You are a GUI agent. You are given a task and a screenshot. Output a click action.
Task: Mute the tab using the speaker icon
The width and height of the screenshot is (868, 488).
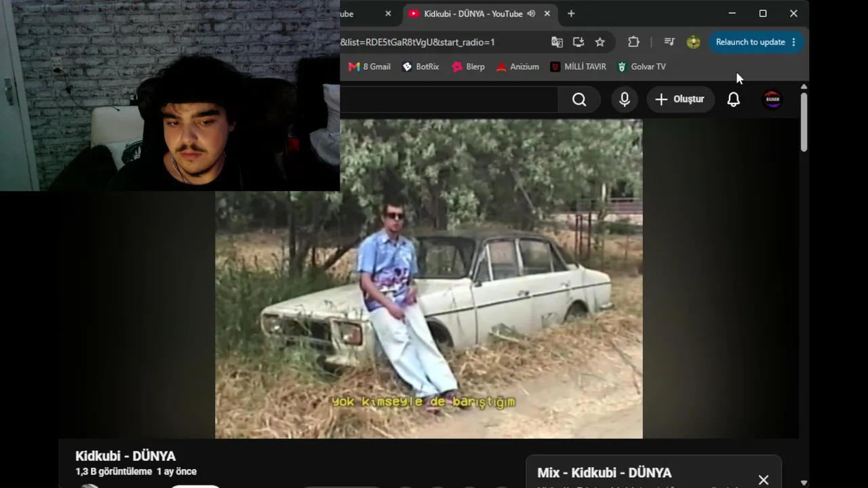531,14
